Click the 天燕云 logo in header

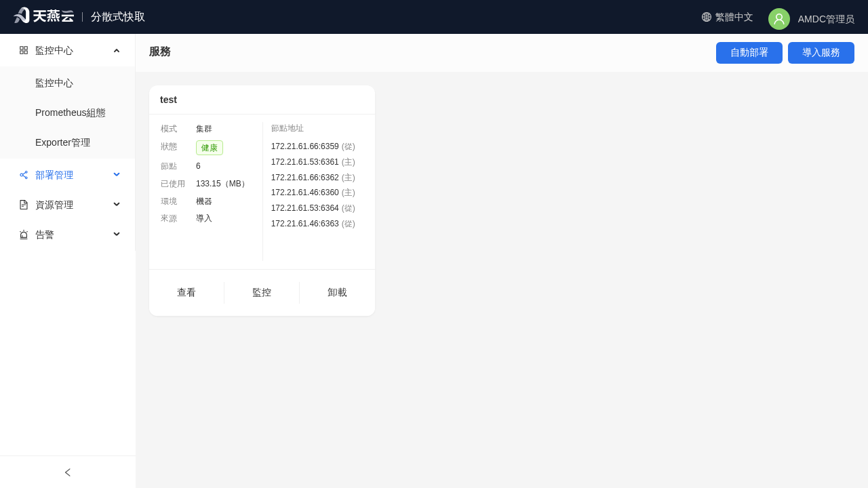coord(43,16)
